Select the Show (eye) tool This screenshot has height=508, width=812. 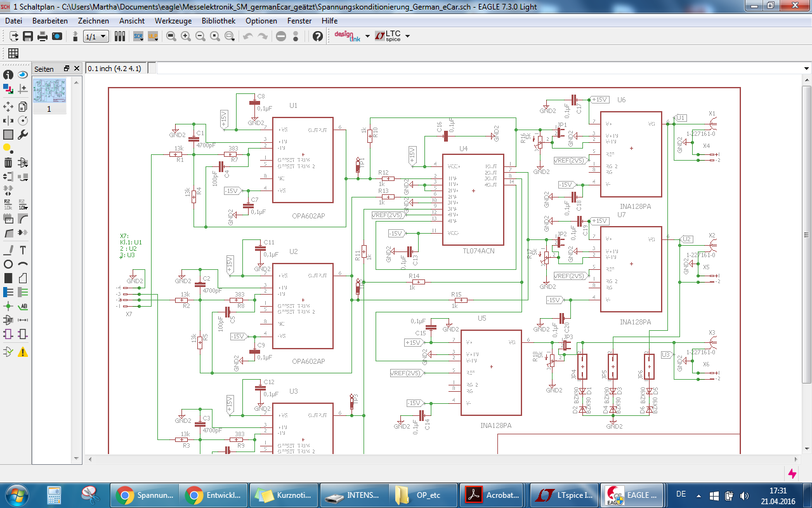click(23, 75)
